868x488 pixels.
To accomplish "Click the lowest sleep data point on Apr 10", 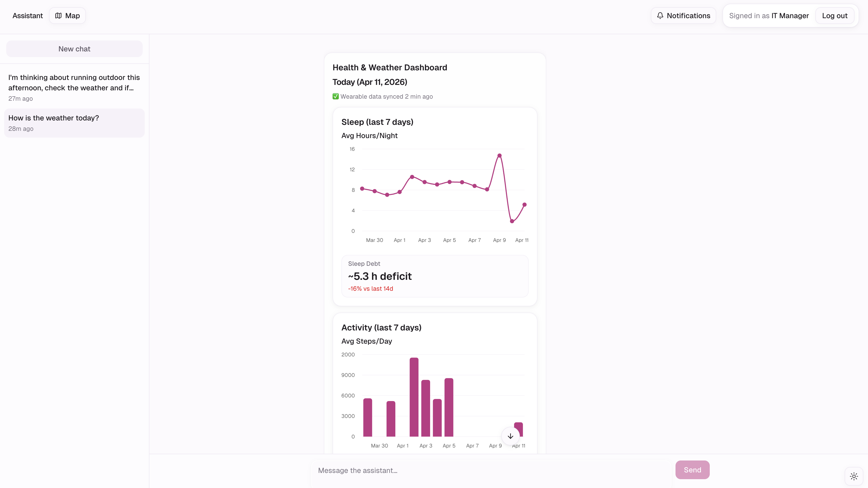I will 512,221.
